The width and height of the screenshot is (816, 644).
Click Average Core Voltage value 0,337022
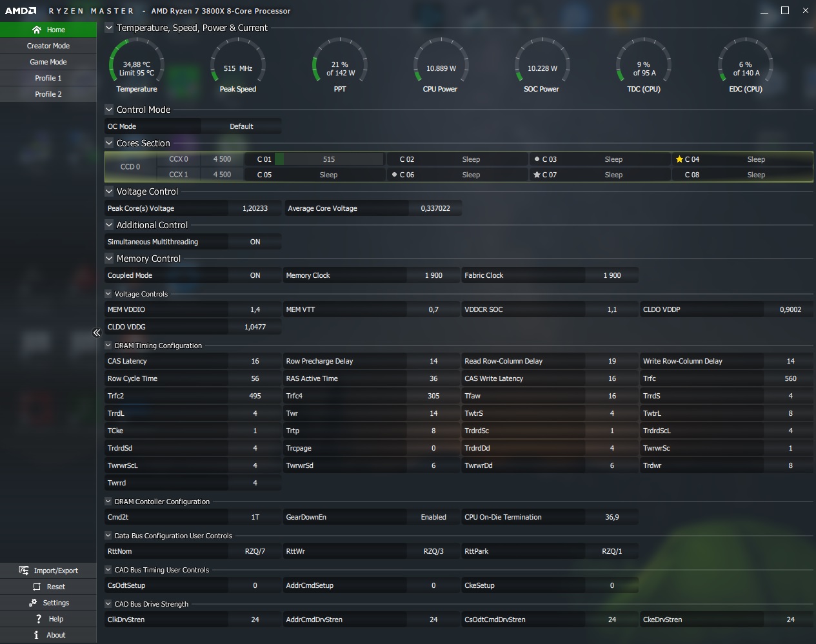click(435, 208)
